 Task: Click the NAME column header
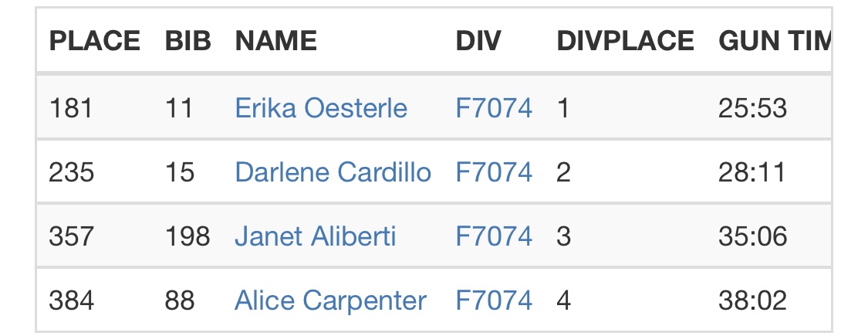275,41
